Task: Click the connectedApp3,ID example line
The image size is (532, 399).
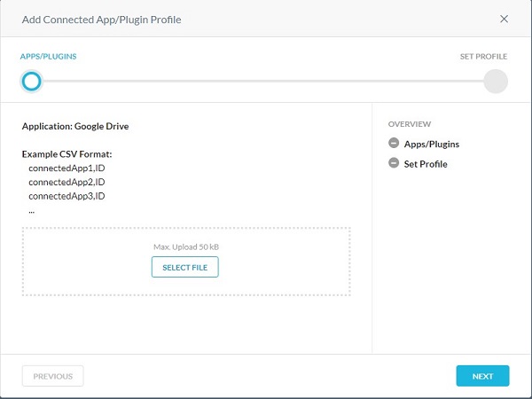Action: tap(66, 196)
